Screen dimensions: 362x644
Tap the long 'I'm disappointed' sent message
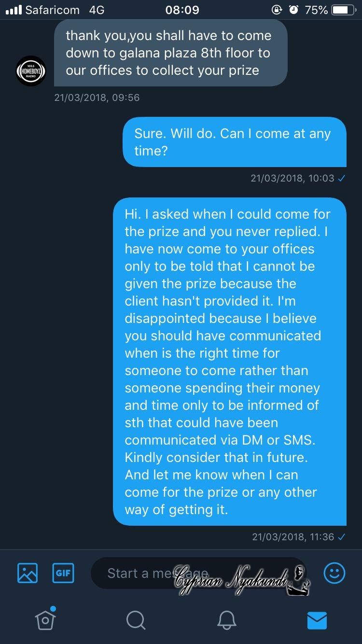tap(229, 361)
